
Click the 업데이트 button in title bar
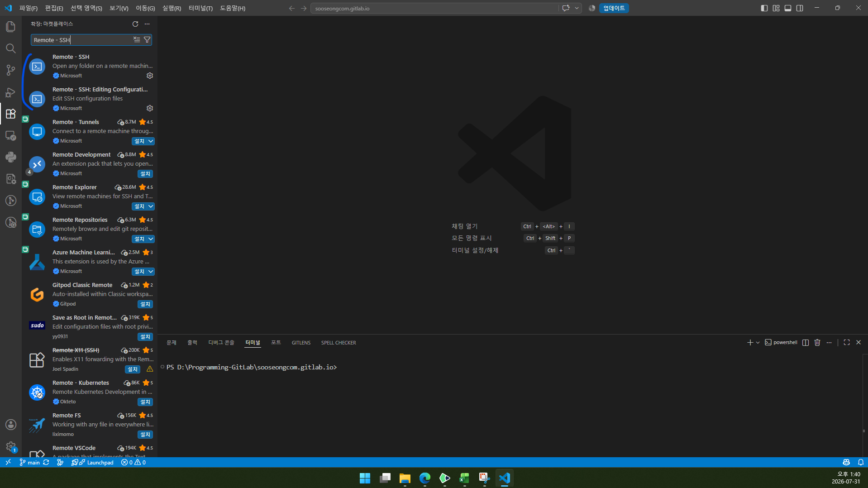click(x=614, y=8)
